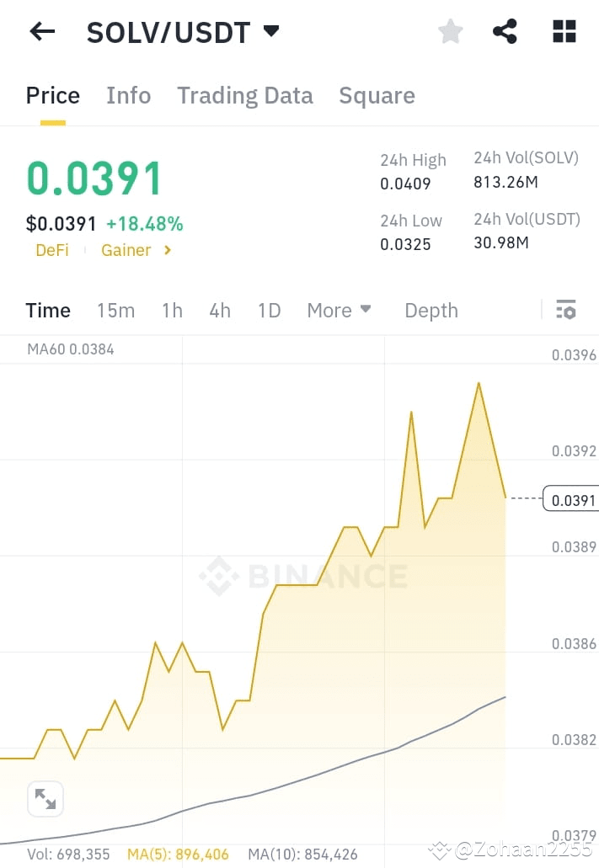Switch to the Square tab
This screenshot has height=868, width=599.
(377, 95)
